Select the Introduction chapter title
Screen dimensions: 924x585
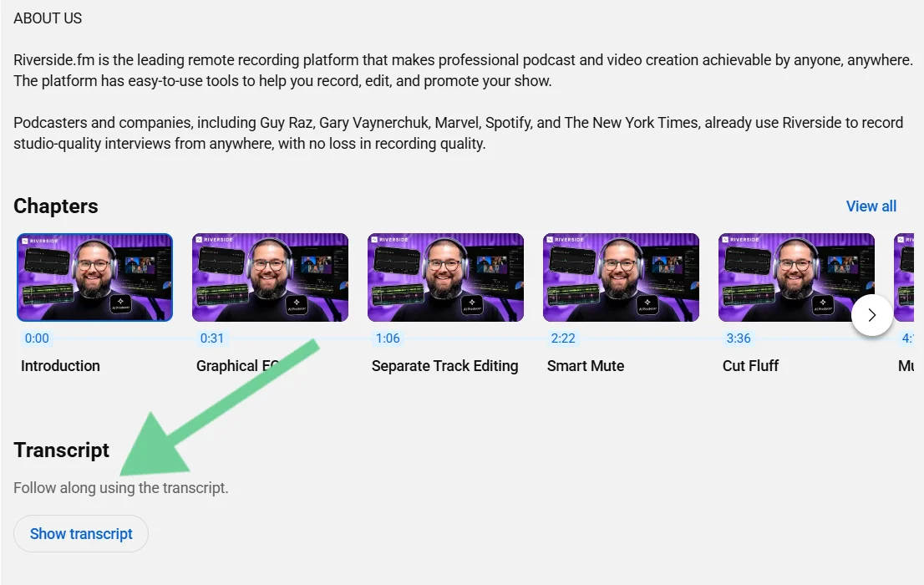(x=61, y=366)
